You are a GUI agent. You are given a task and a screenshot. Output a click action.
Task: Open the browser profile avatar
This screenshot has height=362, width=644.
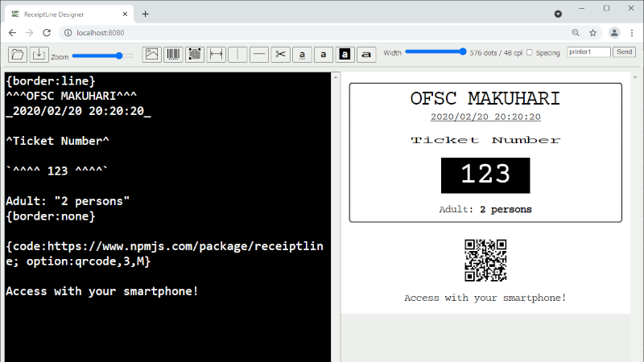click(614, 33)
